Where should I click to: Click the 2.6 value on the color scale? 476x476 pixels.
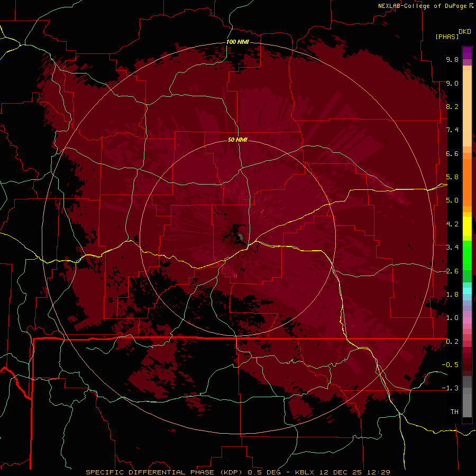click(x=452, y=271)
